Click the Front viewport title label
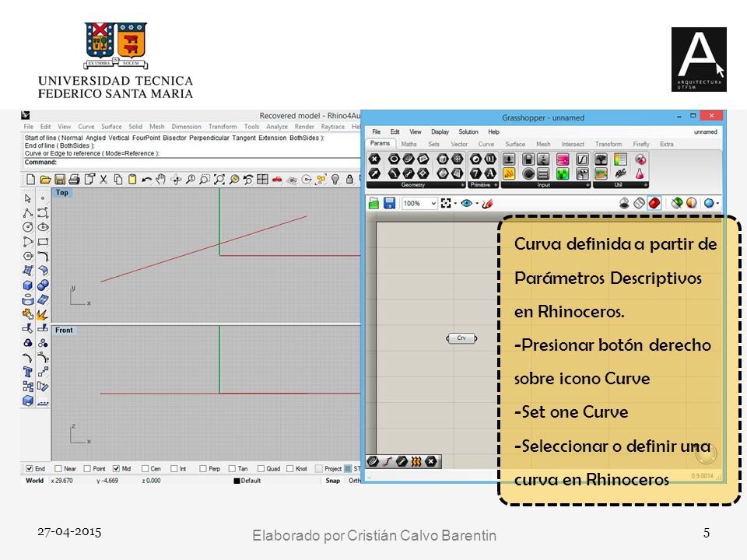Viewport: 747px width, 560px height. coord(64,331)
